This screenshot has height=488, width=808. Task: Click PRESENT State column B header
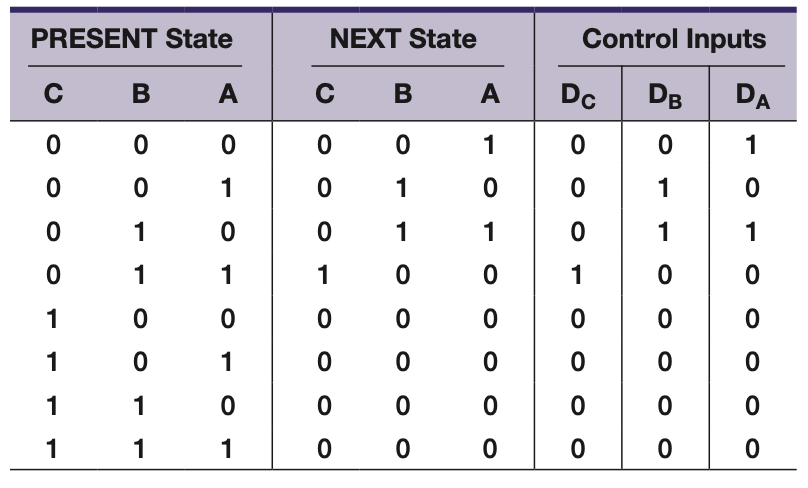coord(141,94)
